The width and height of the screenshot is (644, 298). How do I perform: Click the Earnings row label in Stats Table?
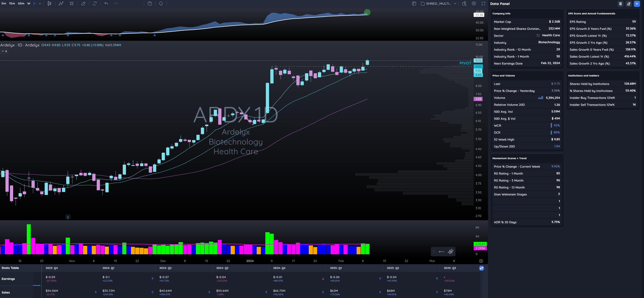coord(8,279)
